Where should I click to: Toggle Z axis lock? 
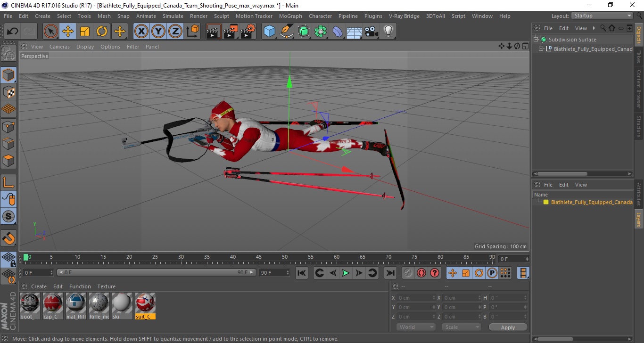coord(175,32)
